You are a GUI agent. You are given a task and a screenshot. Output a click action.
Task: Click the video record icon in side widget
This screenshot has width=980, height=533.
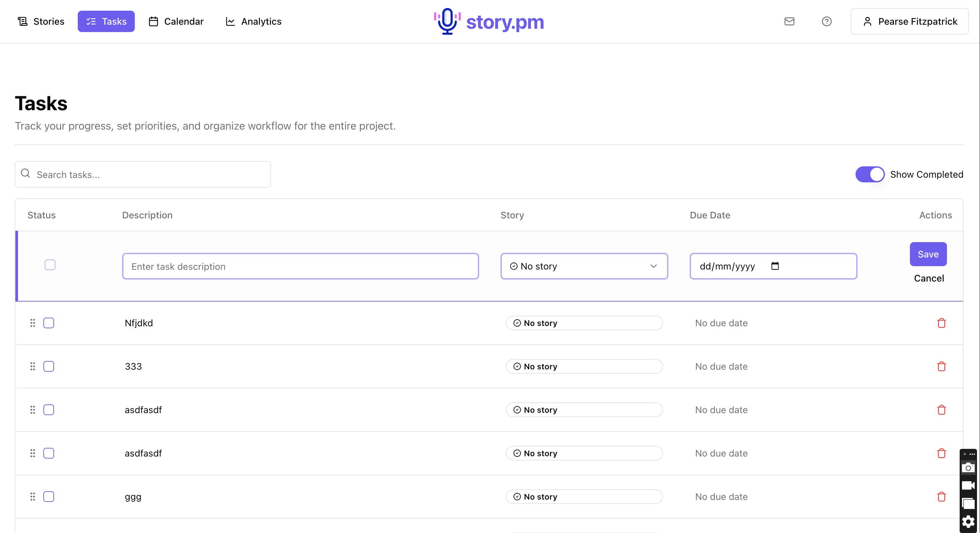coord(968,486)
